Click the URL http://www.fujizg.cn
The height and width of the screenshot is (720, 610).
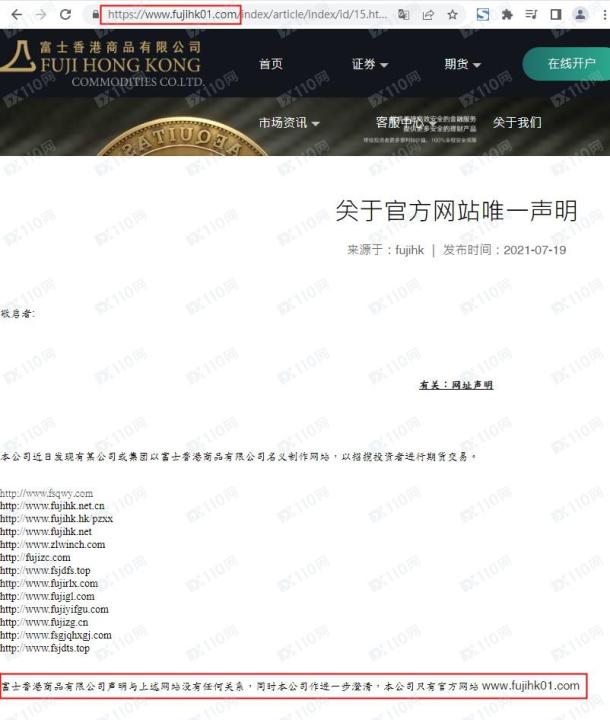[44, 623]
